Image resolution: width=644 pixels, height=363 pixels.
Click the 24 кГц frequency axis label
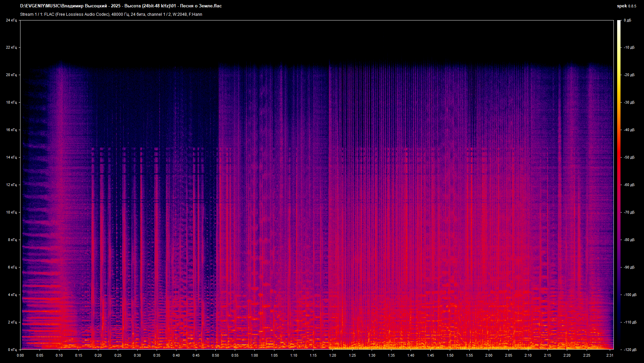tap(11, 20)
